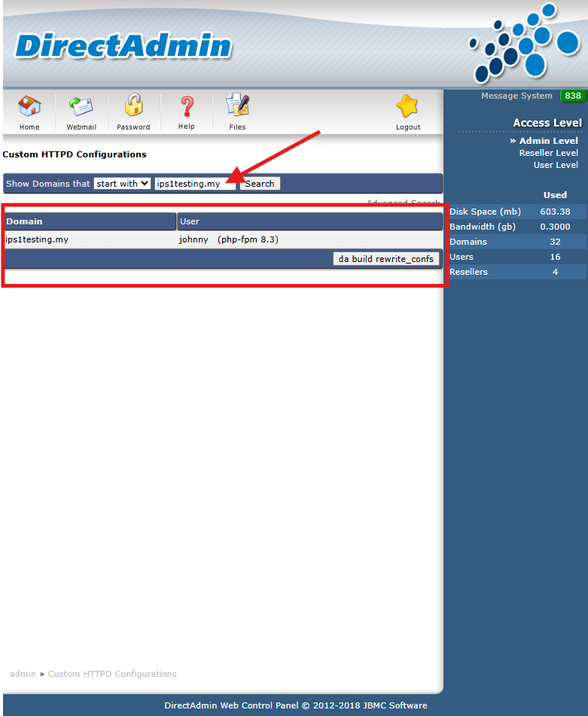
Task: Click Custom HTTPD Configurations breadcrumb
Action: [x=112, y=674]
